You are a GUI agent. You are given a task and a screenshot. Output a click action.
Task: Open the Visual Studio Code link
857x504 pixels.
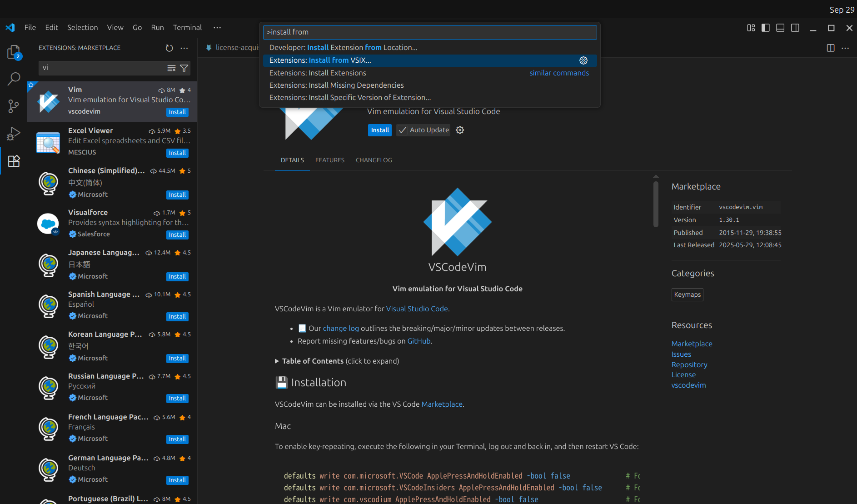(417, 309)
